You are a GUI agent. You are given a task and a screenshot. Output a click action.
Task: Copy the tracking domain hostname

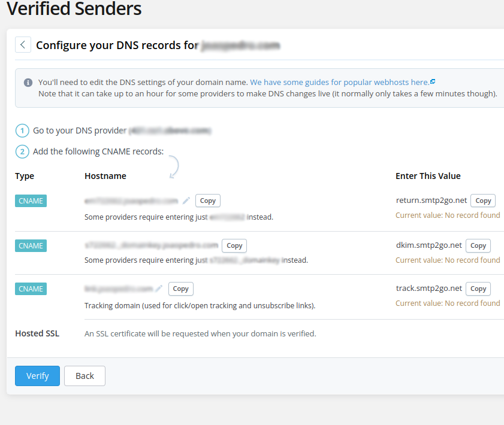point(181,289)
